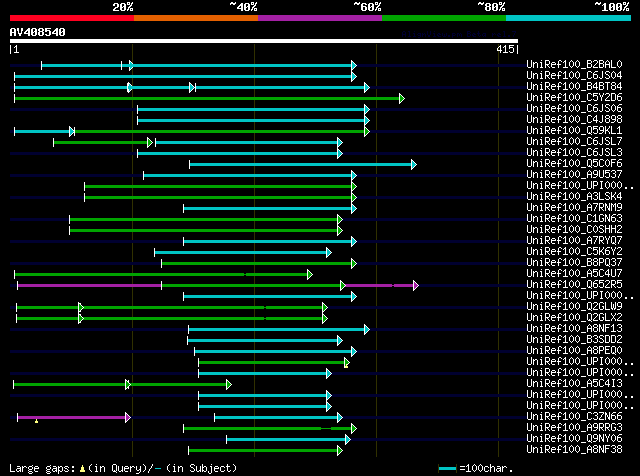Viewport: 640px width, 476px height.
Task: Select the UniRef100_A7RNM9 label
Action: click(574, 208)
